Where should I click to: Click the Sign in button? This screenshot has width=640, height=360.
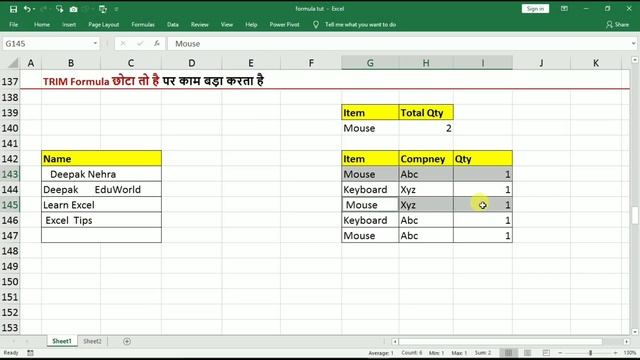pos(535,9)
